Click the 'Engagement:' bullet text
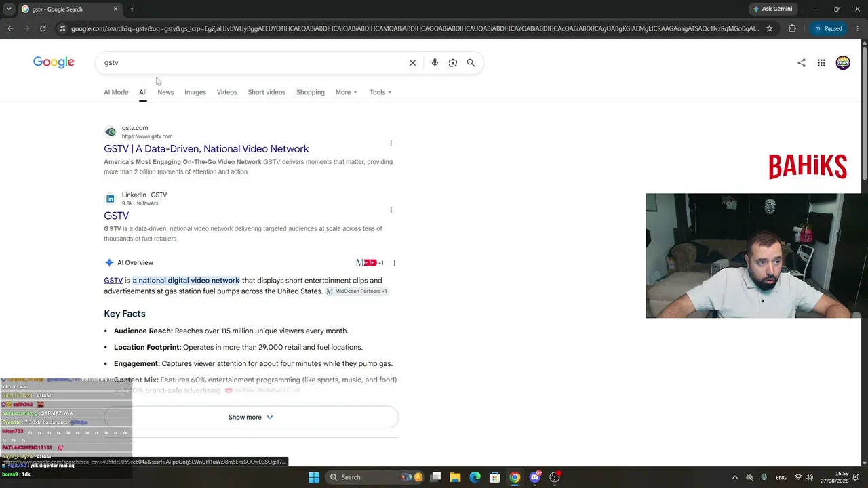The height and width of the screenshot is (488, 868). 137,364
